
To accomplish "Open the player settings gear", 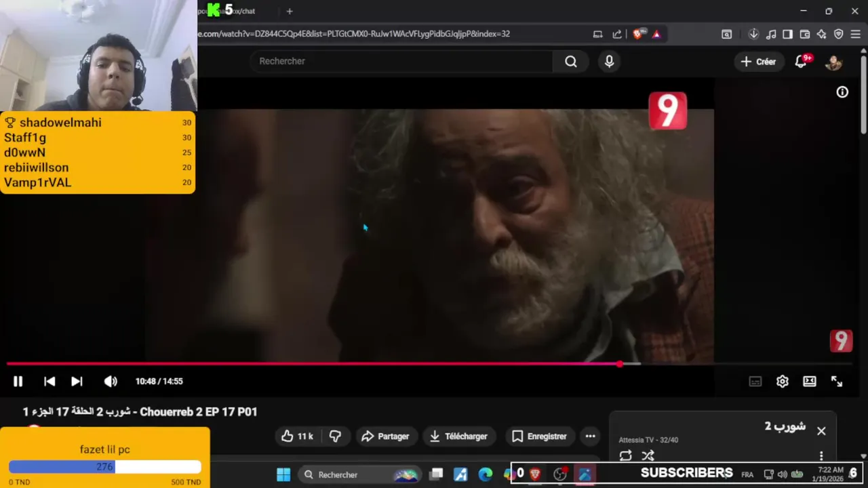I will click(x=783, y=382).
